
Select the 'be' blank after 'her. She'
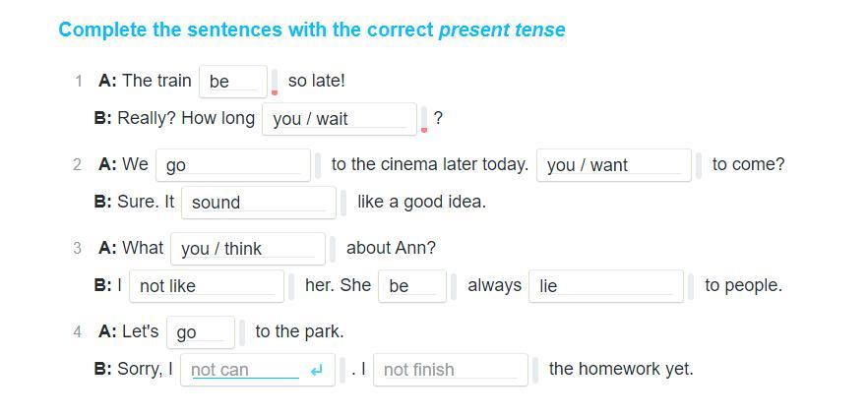click(411, 286)
